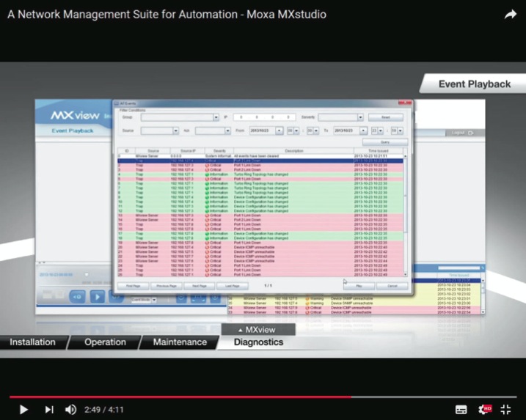Click Critical icon in event row 20
Screen dimensions: 526x420
(x=207, y=247)
